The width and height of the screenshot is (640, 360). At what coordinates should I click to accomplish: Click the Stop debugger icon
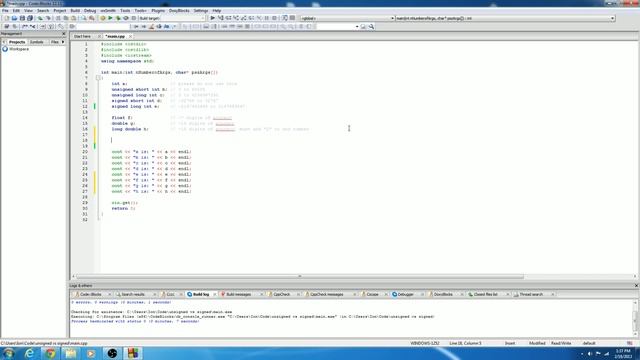point(274,18)
